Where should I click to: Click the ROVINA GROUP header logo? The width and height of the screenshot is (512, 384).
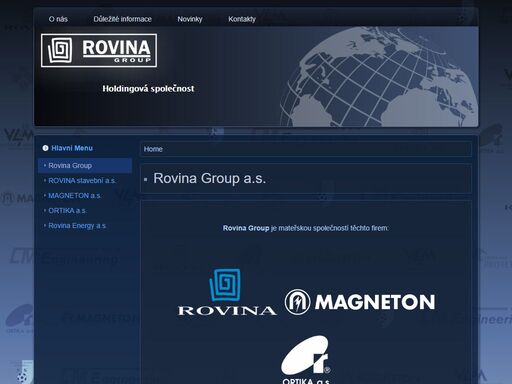(x=99, y=50)
